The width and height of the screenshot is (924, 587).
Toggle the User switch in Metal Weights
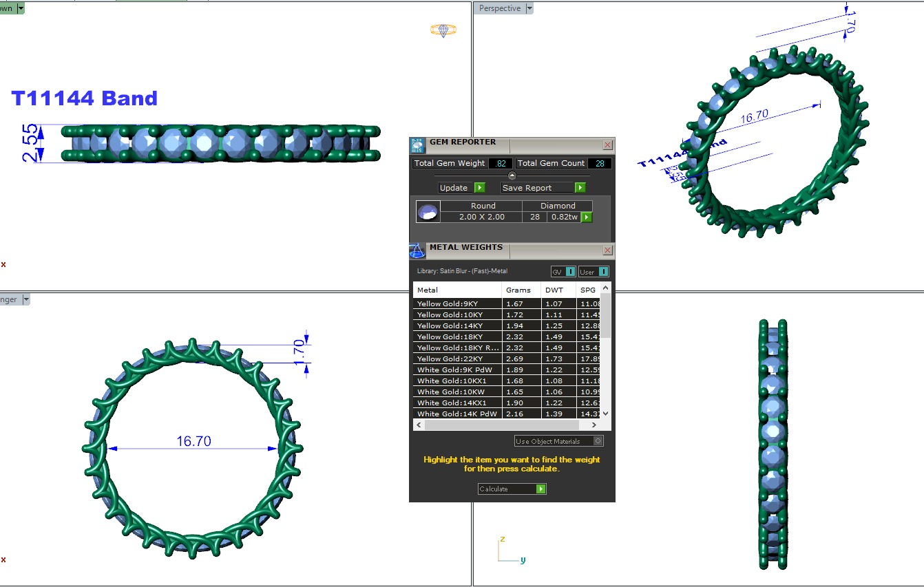pos(602,272)
